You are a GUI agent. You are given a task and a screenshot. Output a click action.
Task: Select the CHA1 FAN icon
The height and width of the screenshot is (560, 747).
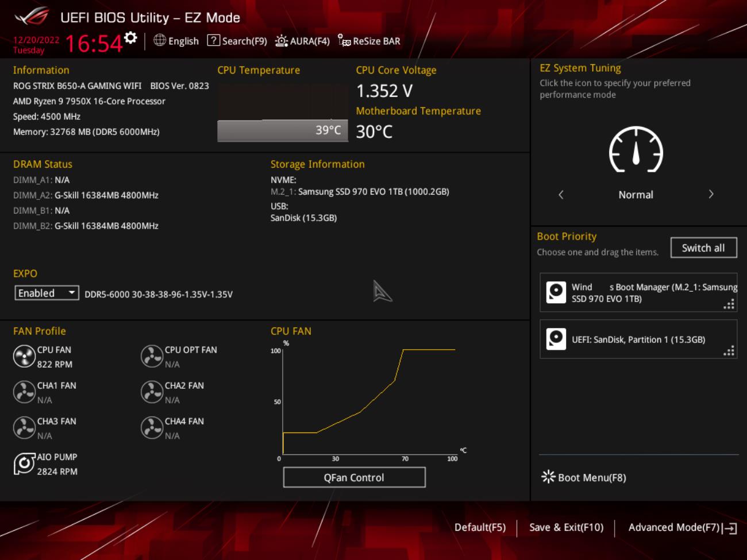point(24,392)
